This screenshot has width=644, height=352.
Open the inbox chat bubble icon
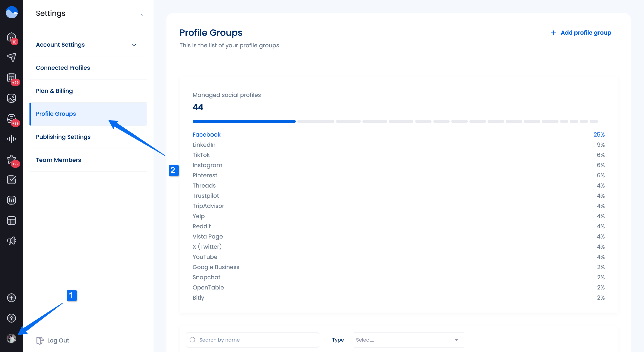(12, 119)
